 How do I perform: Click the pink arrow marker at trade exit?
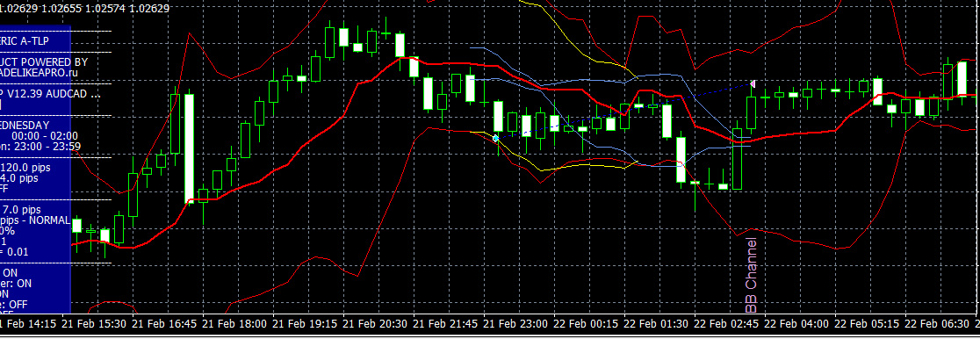point(753,83)
